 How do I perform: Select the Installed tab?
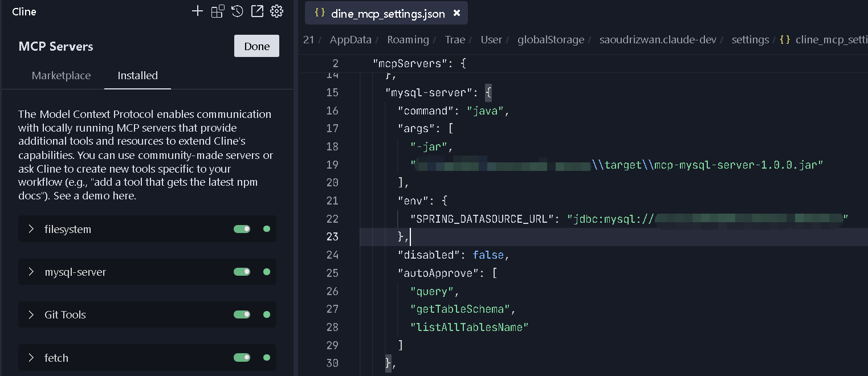coord(137,75)
